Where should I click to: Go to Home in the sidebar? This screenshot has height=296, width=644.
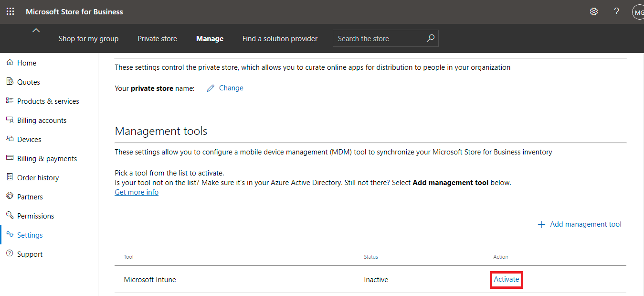(27, 63)
